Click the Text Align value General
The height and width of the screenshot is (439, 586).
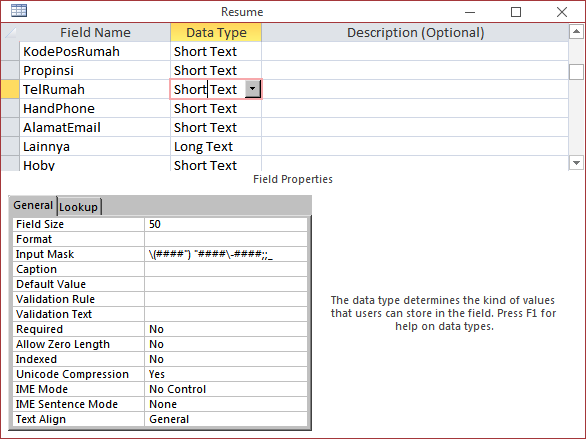click(226, 419)
